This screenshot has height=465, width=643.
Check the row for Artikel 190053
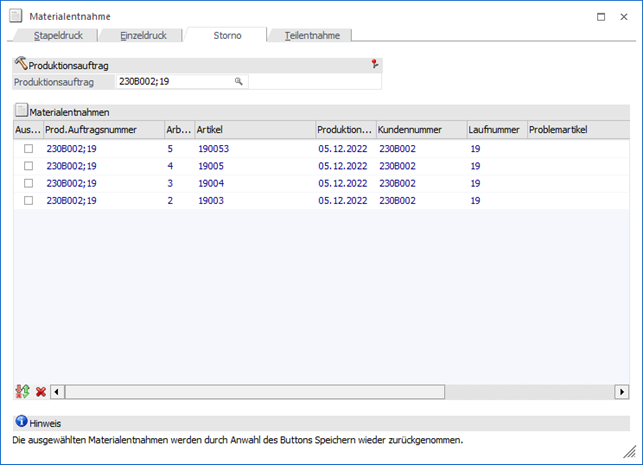(x=29, y=148)
